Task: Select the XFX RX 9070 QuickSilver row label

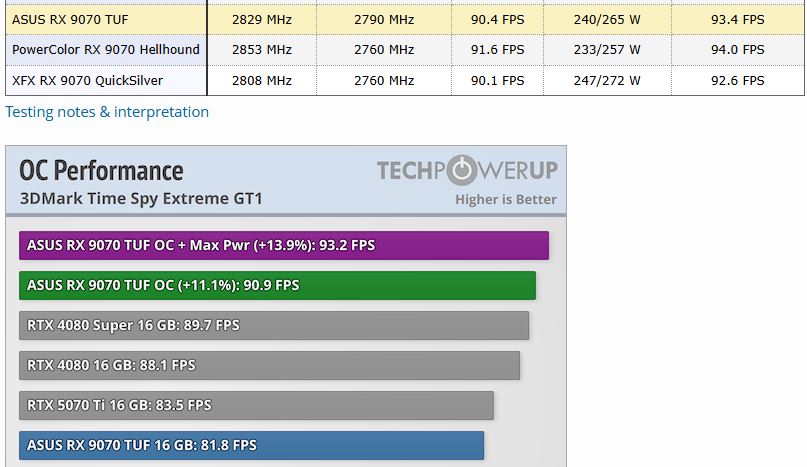Action: click(x=87, y=80)
